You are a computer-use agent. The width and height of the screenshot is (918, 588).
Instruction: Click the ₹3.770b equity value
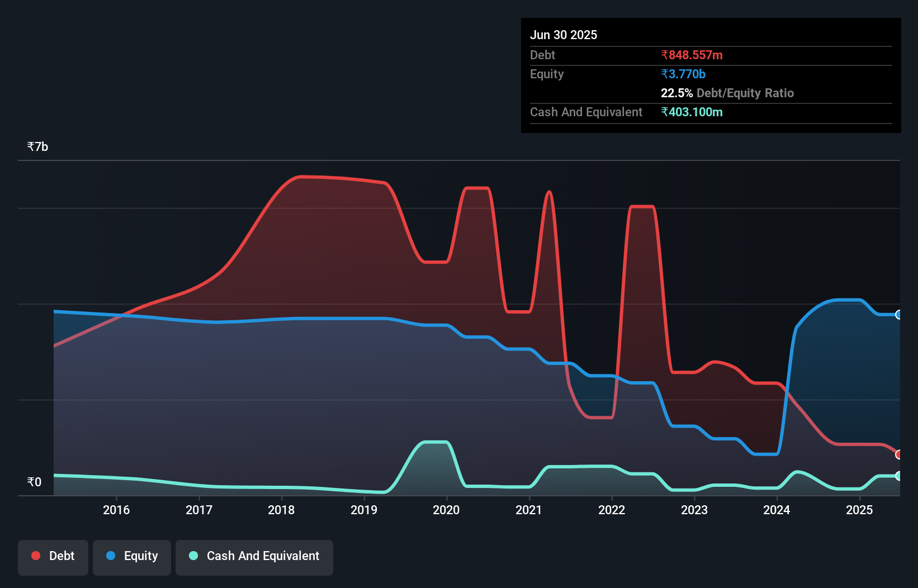[683, 74]
